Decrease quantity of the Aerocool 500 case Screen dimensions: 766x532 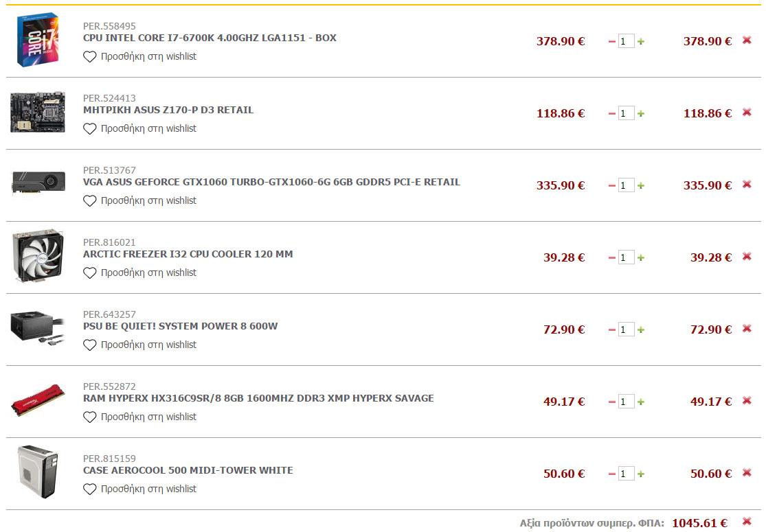611,474
